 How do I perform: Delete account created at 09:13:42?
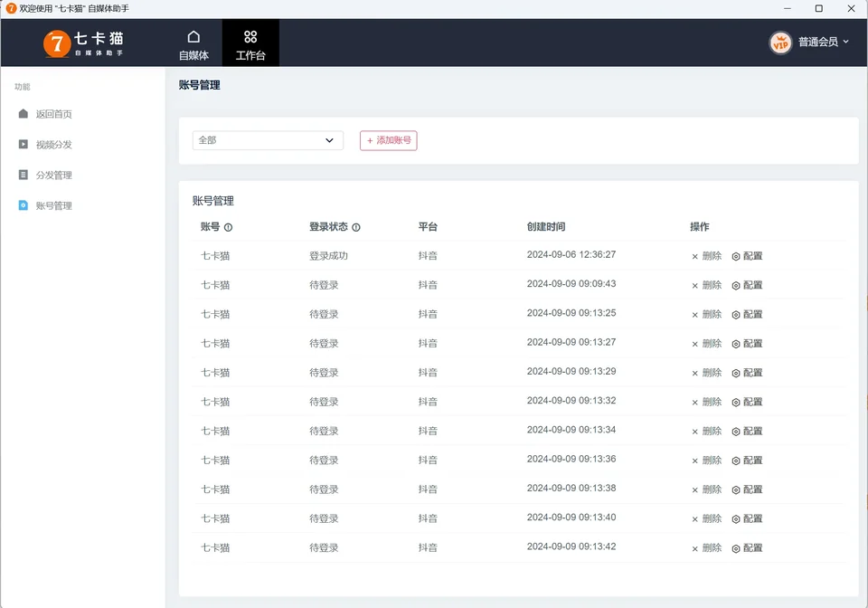pyautogui.click(x=706, y=548)
